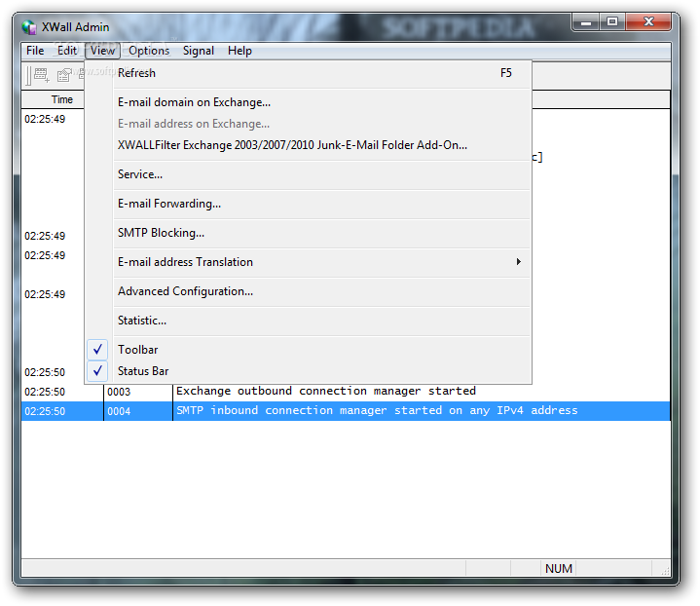Viewport: 700px width, 606px height.
Task: Maximize the XWall Admin window
Action: [612, 22]
